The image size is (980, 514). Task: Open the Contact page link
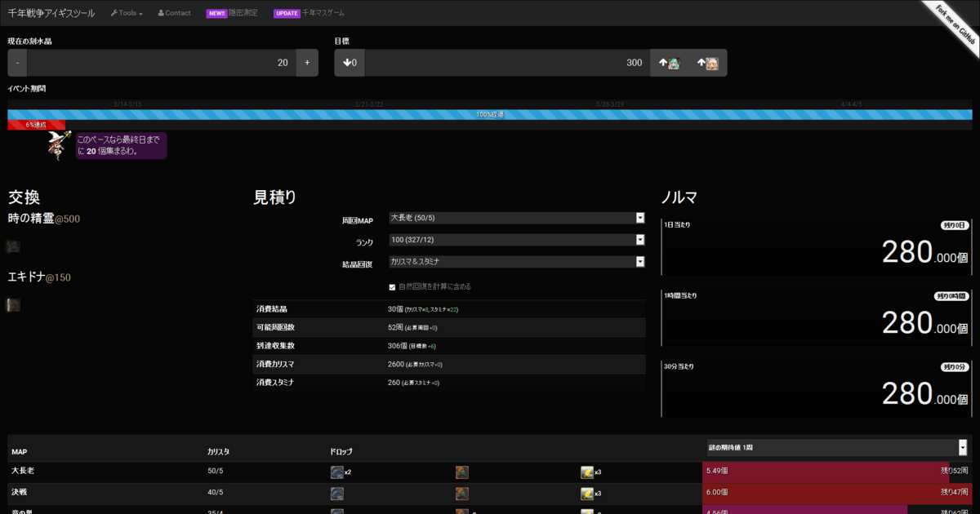(x=174, y=13)
